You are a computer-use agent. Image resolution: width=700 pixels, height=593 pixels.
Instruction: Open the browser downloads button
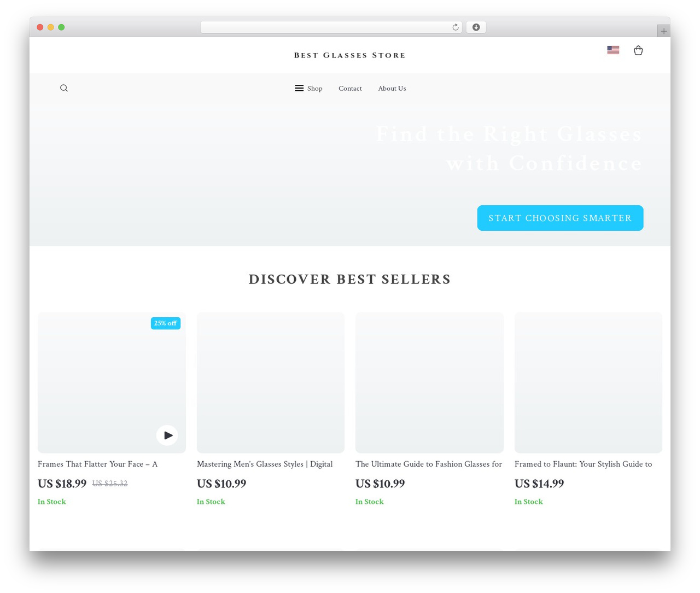tap(476, 27)
